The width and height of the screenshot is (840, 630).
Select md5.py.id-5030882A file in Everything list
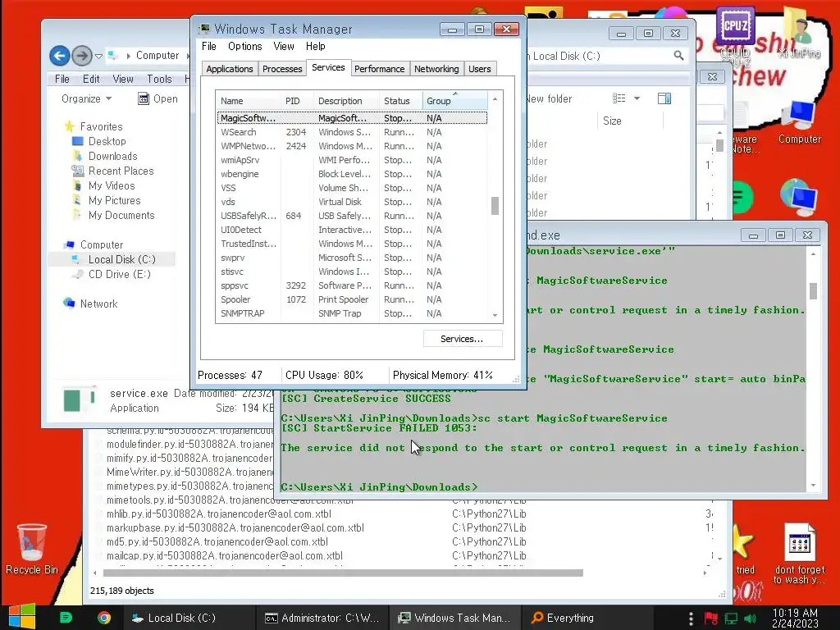tap(217, 541)
